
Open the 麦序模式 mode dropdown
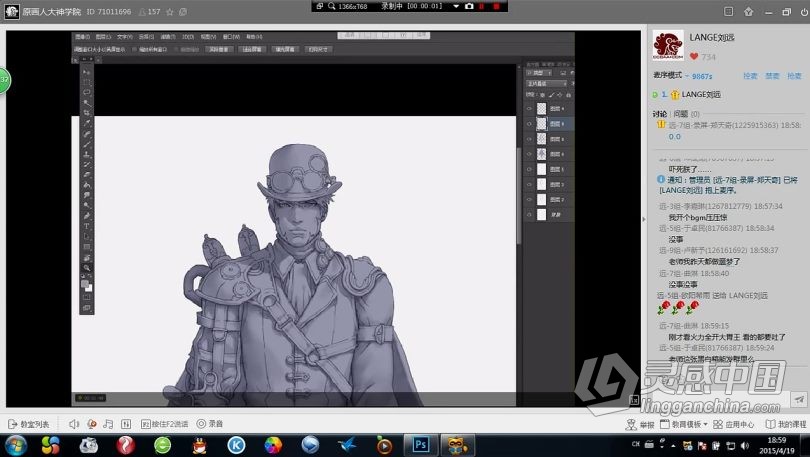pos(687,76)
